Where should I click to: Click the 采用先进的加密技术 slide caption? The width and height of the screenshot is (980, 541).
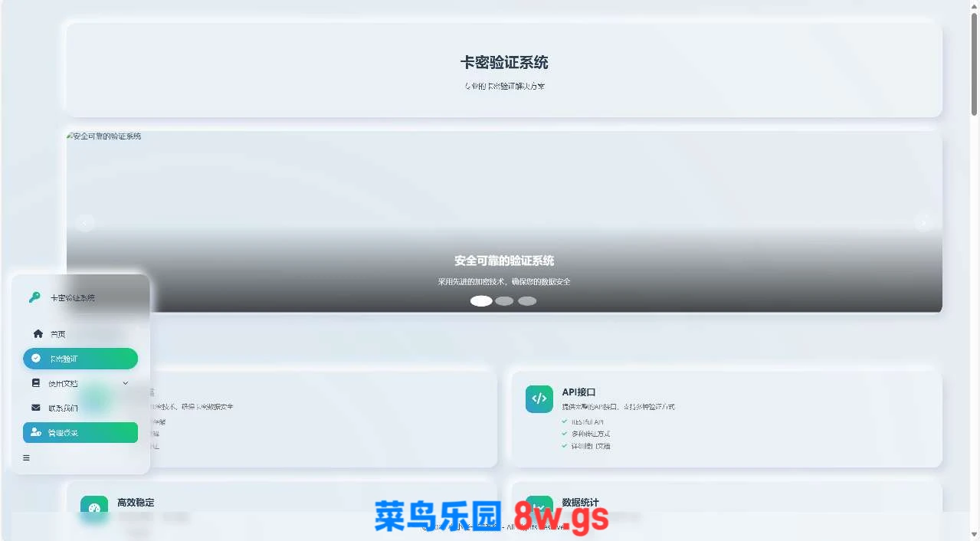click(x=504, y=281)
